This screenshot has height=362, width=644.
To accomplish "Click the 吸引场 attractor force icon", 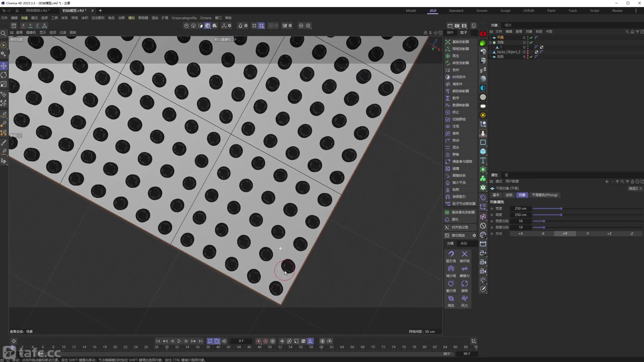I will (x=451, y=254).
